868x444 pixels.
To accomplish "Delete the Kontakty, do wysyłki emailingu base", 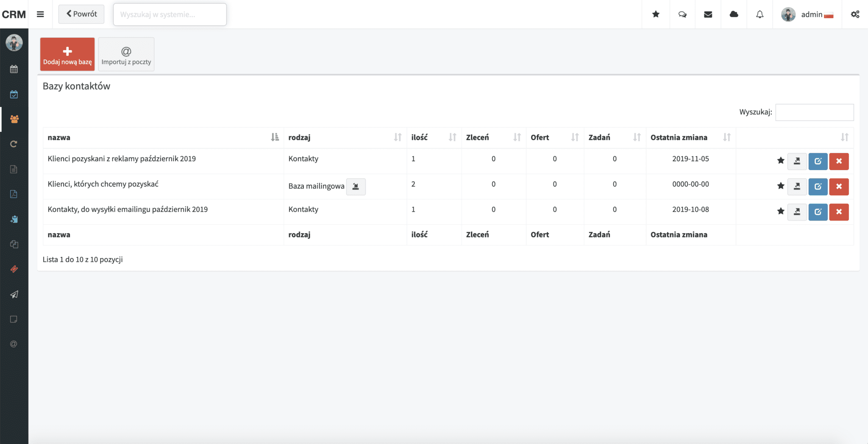I will [839, 212].
